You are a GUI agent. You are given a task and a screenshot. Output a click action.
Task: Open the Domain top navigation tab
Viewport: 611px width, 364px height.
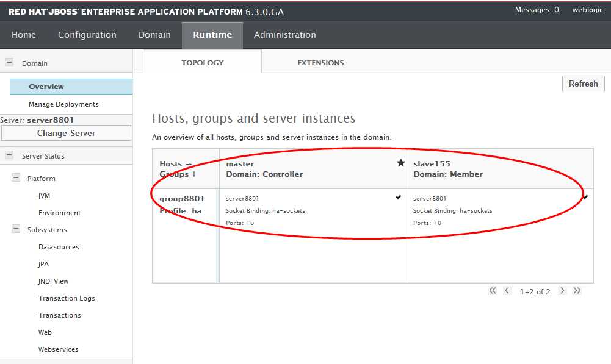coord(154,35)
